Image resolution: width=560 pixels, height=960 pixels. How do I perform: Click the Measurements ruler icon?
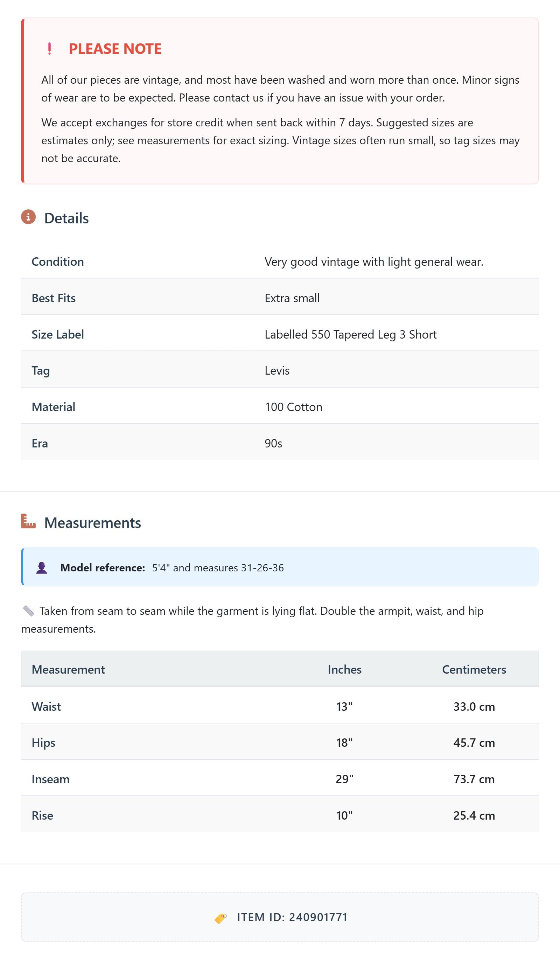(28, 522)
